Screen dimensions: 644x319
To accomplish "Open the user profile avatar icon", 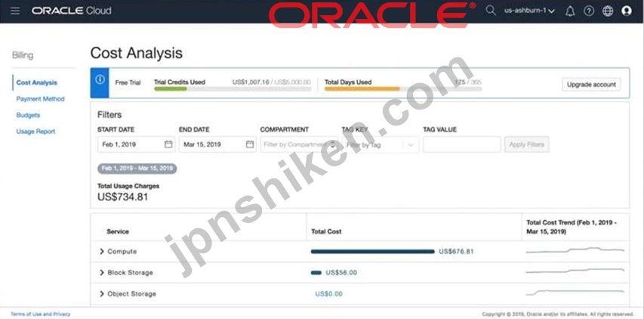I will coord(627,11).
